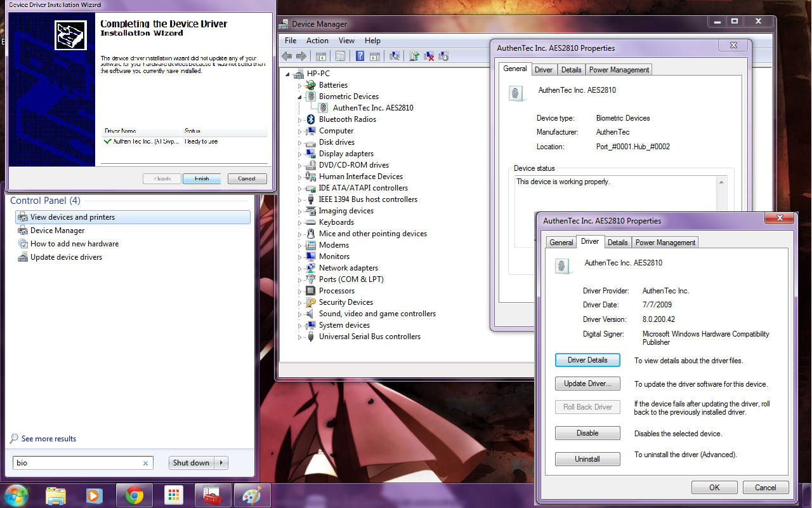Click the Bluetooth Radios icon in tree
The image size is (812, 508).
(311, 119)
